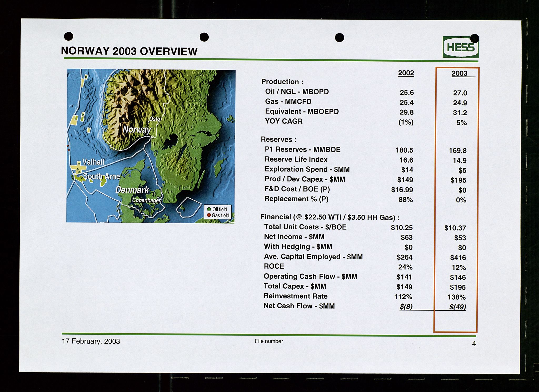Click the Exploration Spend - $MM label
The height and width of the screenshot is (392, 539).
coord(307,169)
